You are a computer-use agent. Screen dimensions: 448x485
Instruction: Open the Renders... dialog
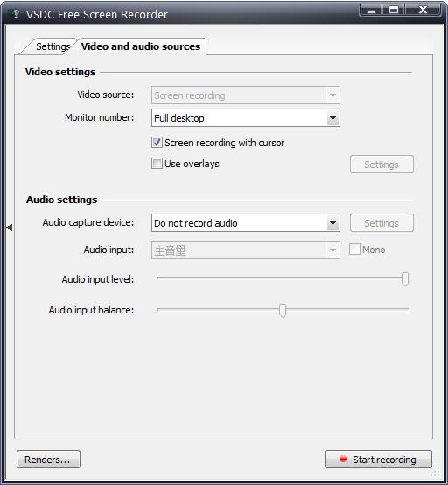(48, 459)
